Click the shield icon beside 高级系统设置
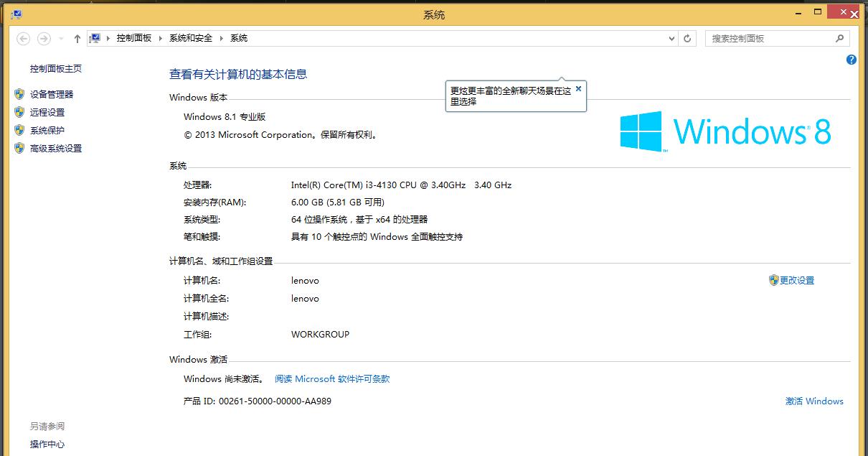Screen dimensions: 868x456 [x=19, y=148]
